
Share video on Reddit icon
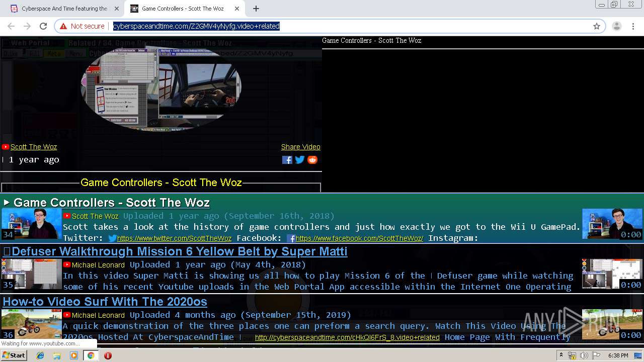(312, 160)
